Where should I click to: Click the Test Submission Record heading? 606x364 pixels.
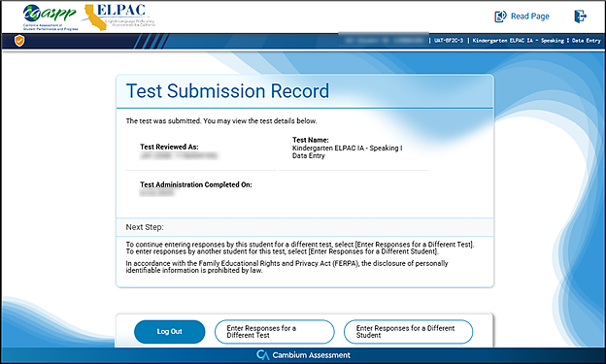click(x=227, y=91)
